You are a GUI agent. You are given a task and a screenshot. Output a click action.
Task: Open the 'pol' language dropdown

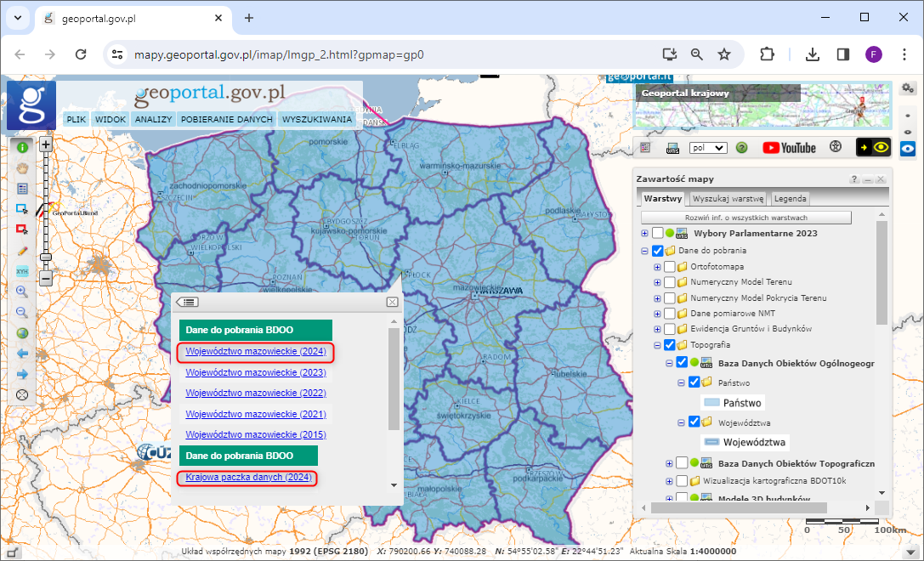pyautogui.click(x=708, y=148)
